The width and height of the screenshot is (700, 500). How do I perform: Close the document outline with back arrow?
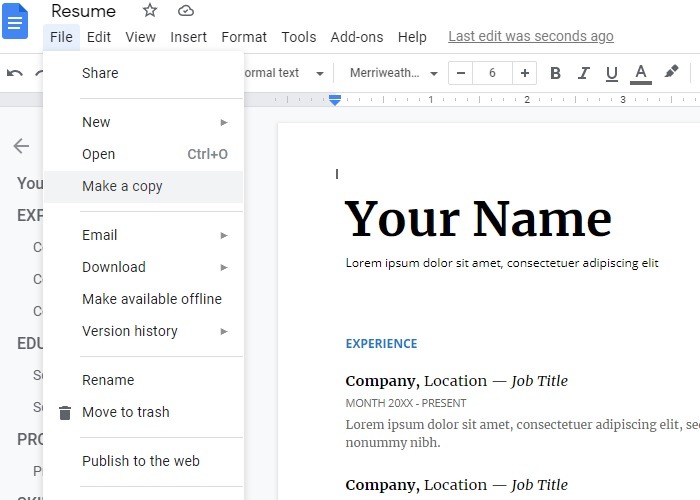(21, 146)
